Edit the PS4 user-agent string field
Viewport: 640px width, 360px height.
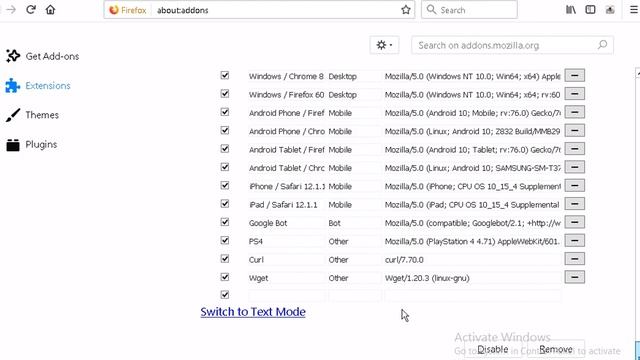click(472, 242)
